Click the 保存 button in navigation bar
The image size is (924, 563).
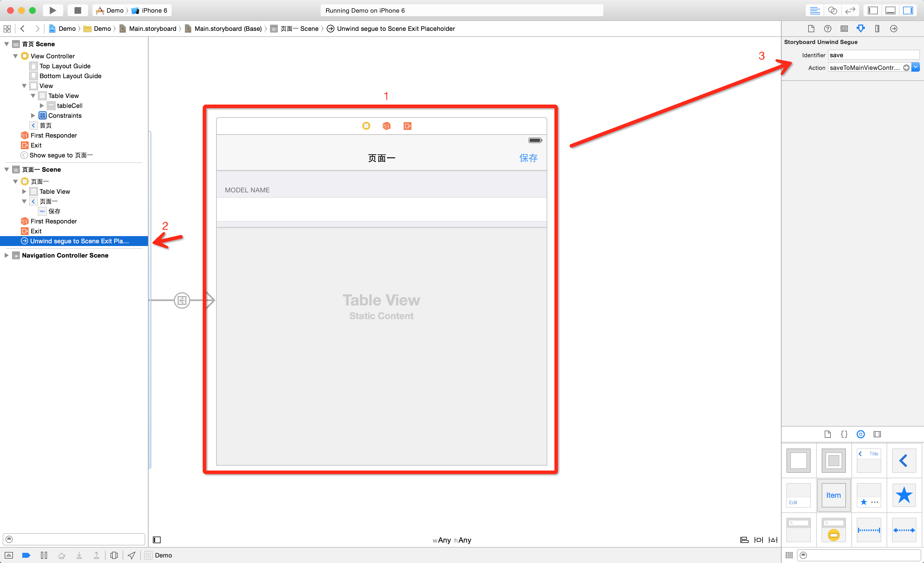[528, 158]
